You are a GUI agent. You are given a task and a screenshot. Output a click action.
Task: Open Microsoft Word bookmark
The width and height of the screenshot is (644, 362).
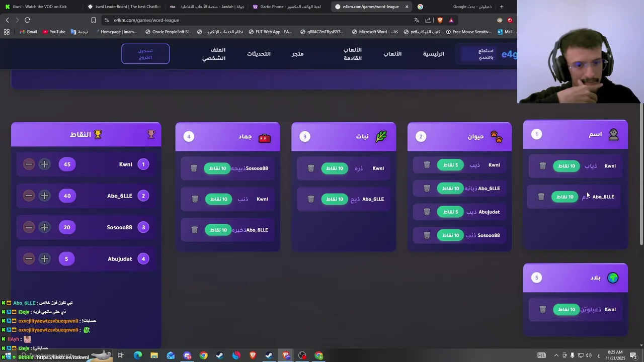(x=375, y=32)
